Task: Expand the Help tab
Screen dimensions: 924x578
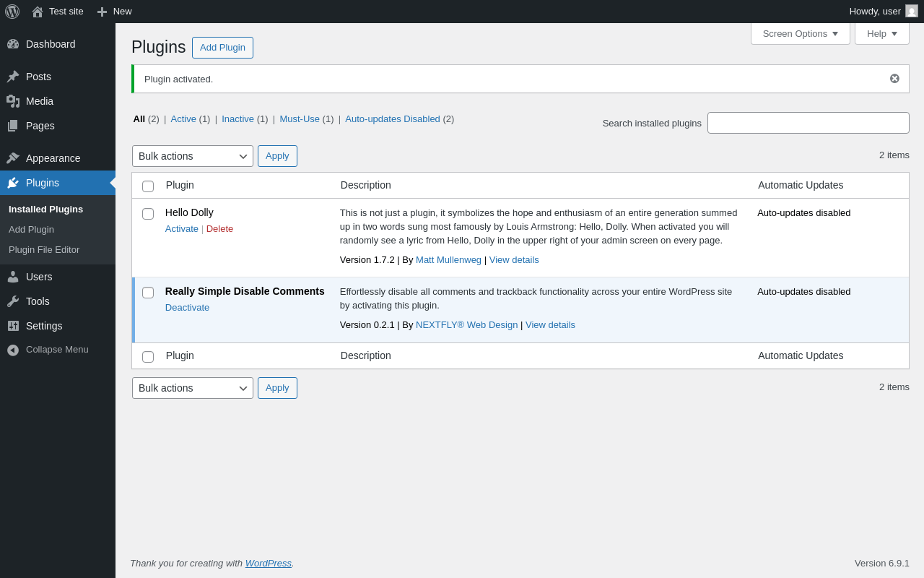Action: [881, 33]
